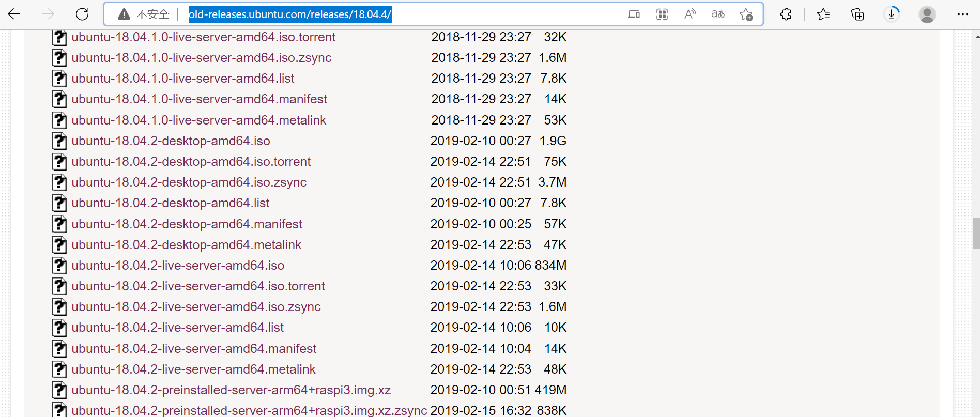Click the scrollbar up arrow

coord(976,37)
